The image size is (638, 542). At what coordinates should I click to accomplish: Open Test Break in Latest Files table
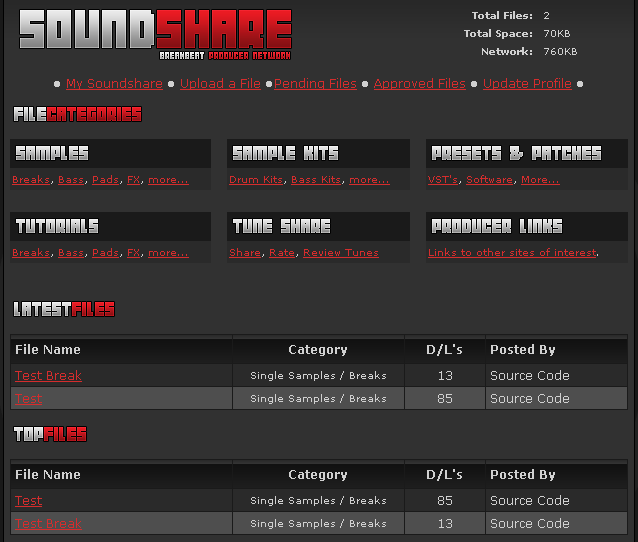48,376
